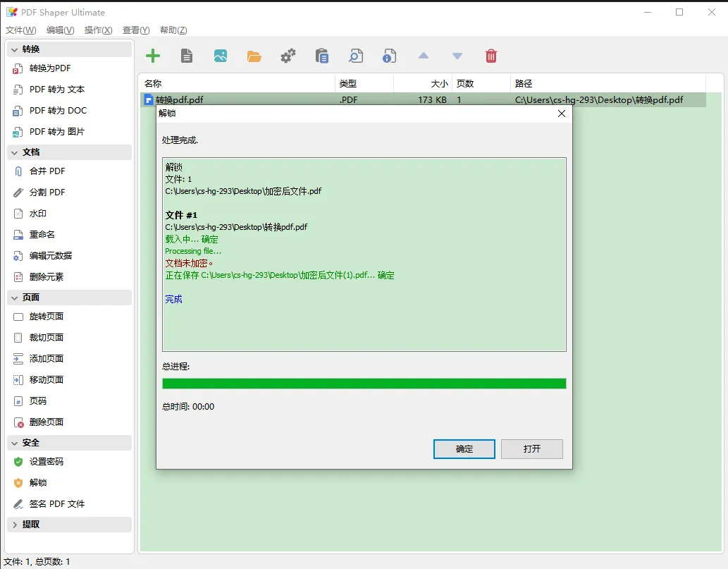Open the 编辑(V) menu
728x569 pixels.
click(61, 30)
